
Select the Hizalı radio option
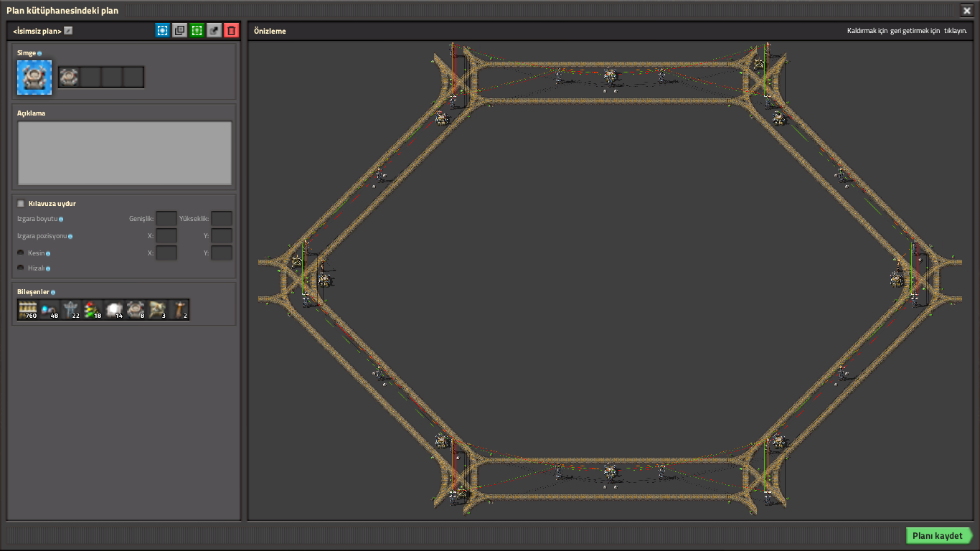pyautogui.click(x=21, y=268)
